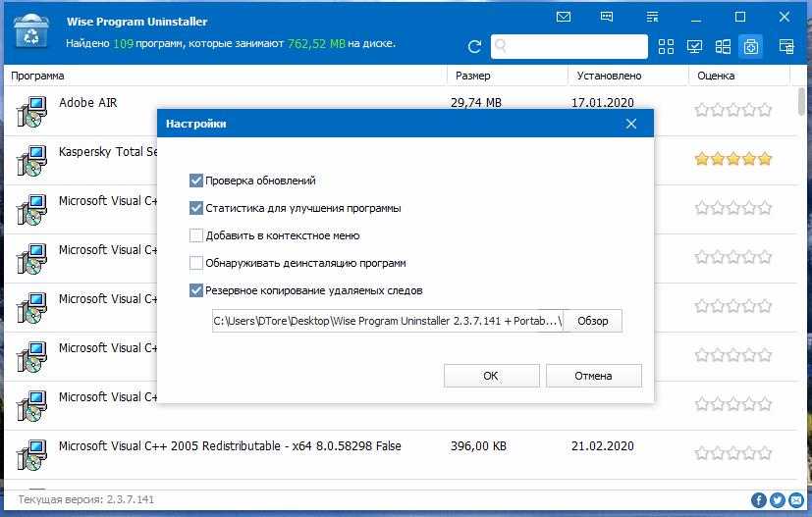Viewport: 812px width, 517px height.
Task: Click the Kaspersky Total Security installer icon
Action: 31,161
